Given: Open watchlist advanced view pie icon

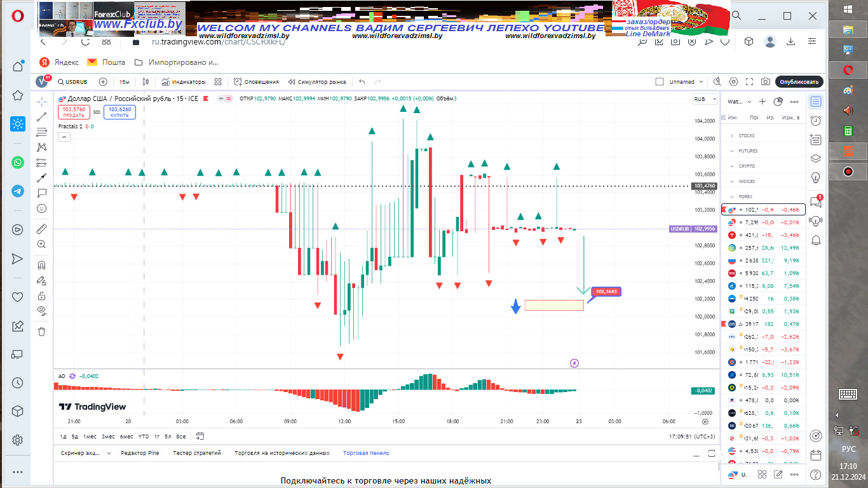Looking at the screenshot, I should (778, 102).
